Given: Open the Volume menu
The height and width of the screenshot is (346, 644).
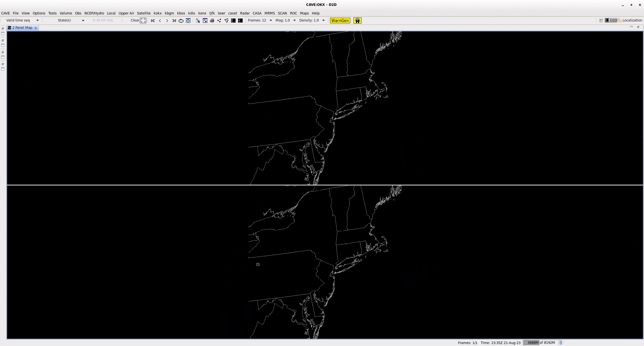Looking at the screenshot, I should click(66, 13).
